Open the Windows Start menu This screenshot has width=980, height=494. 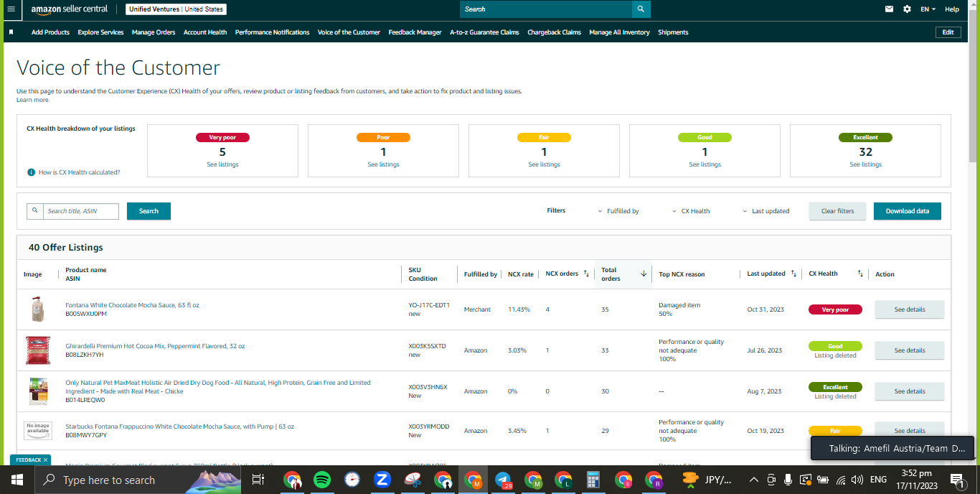[x=17, y=480]
